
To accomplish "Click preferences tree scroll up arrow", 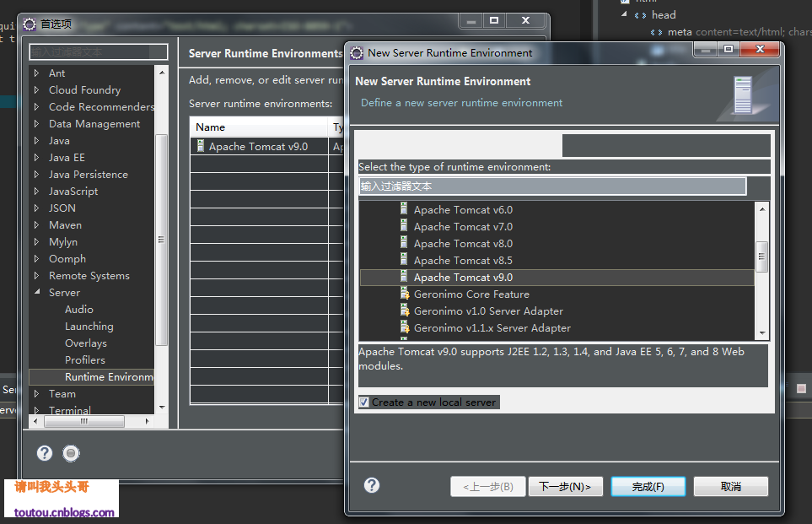I will (162, 73).
